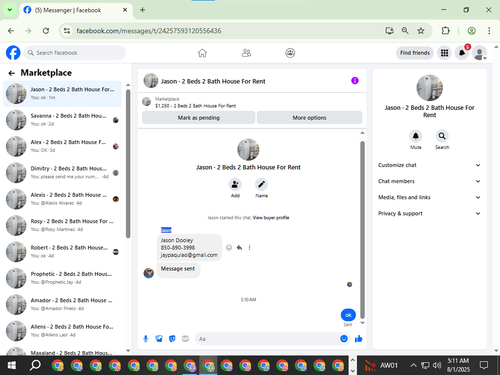This screenshot has width=500, height=375.
Task: Open Windows notification center icon
Action: [484, 365]
